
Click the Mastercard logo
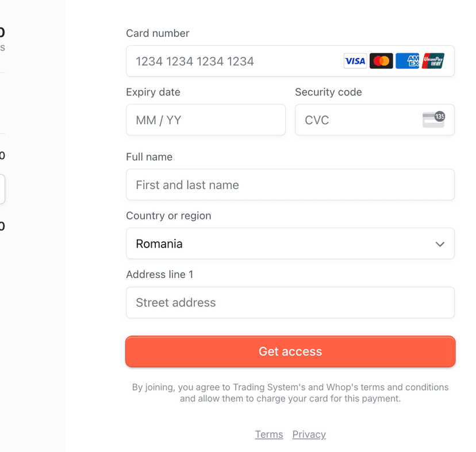(x=381, y=61)
